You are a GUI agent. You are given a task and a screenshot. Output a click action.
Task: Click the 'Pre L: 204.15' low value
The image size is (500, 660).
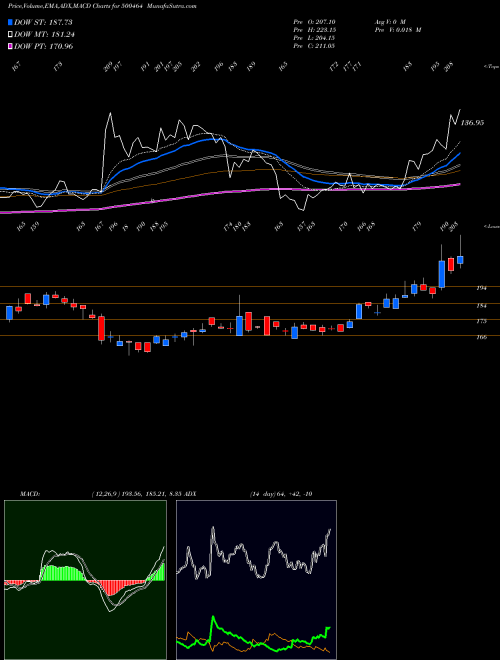click(314, 38)
